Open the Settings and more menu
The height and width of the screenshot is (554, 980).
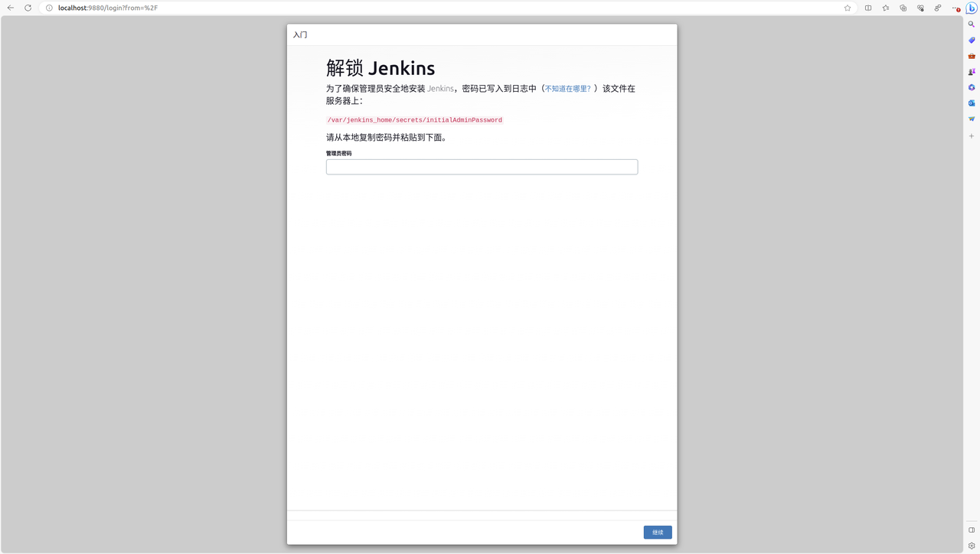pyautogui.click(x=956, y=8)
